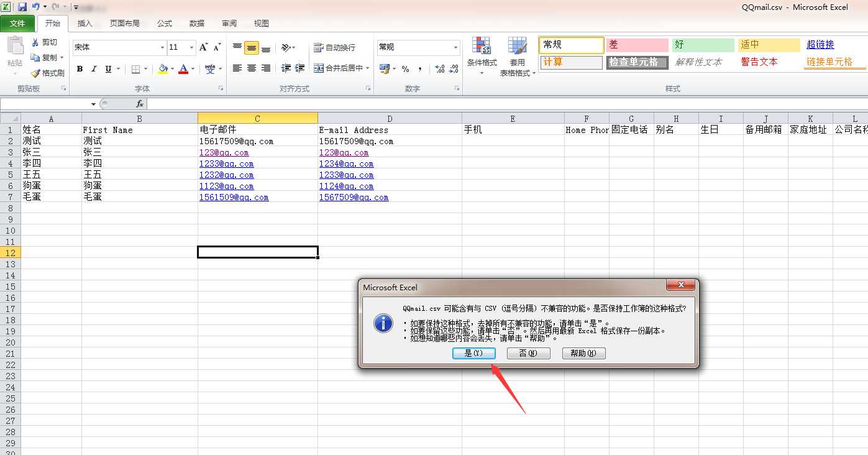The image size is (868, 455).
Task: Apply red font color A
Action: pos(183,69)
